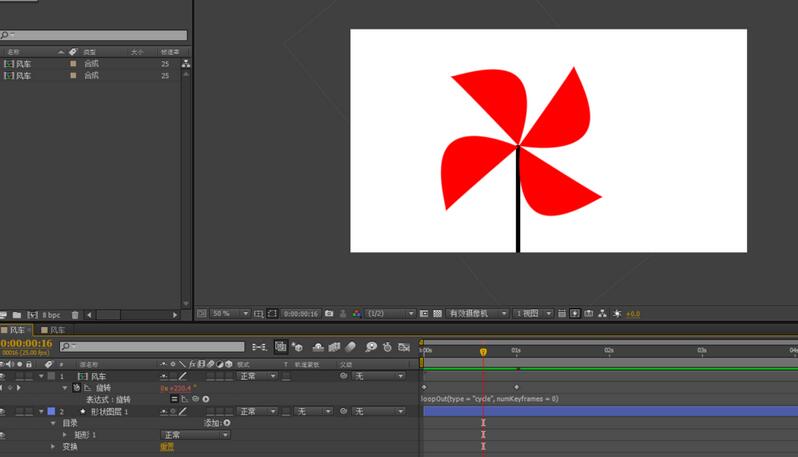The height and width of the screenshot is (457, 798).
Task: Toggle the rotation (旋转) stopwatch
Action: (76, 387)
